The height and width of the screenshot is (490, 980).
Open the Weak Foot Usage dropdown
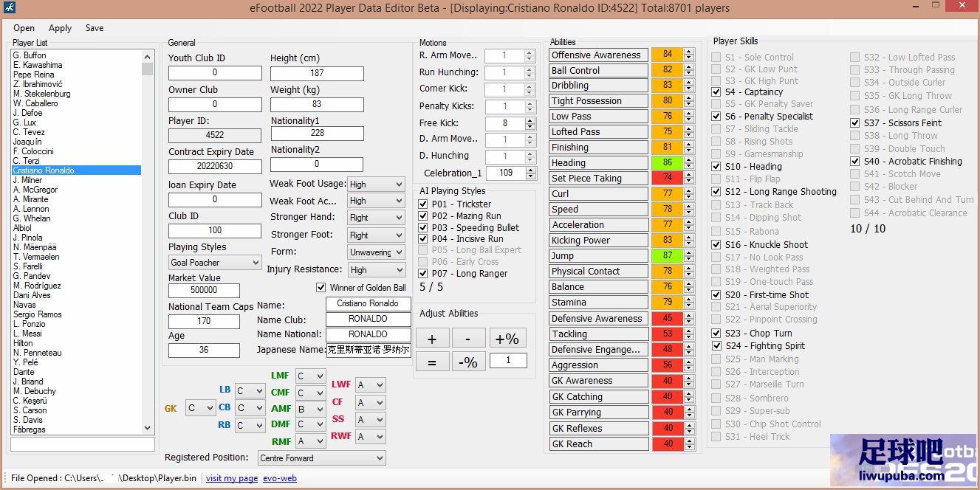[x=376, y=184]
